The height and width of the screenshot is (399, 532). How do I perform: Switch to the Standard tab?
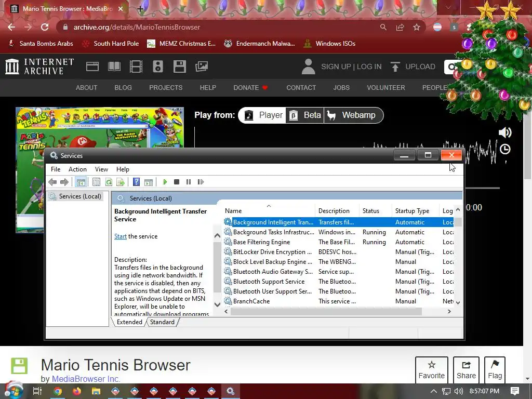coord(162,322)
